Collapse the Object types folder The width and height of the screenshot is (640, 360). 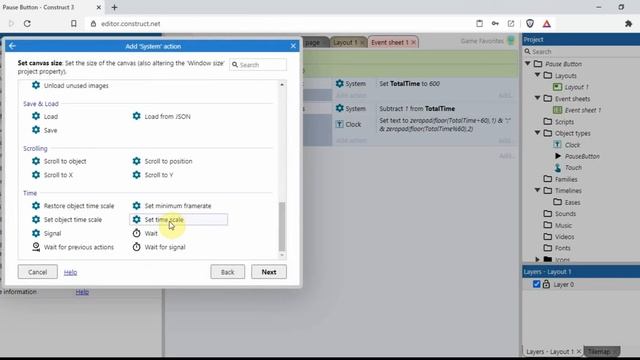(x=538, y=133)
